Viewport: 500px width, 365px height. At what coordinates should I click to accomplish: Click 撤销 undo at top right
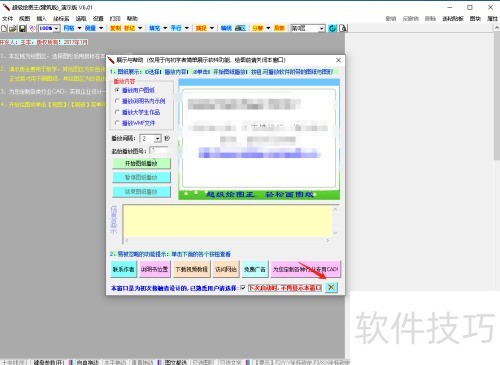coord(391,18)
